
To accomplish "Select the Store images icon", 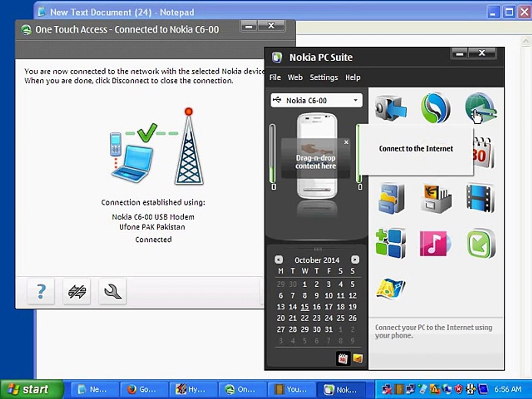I will coord(436,198).
